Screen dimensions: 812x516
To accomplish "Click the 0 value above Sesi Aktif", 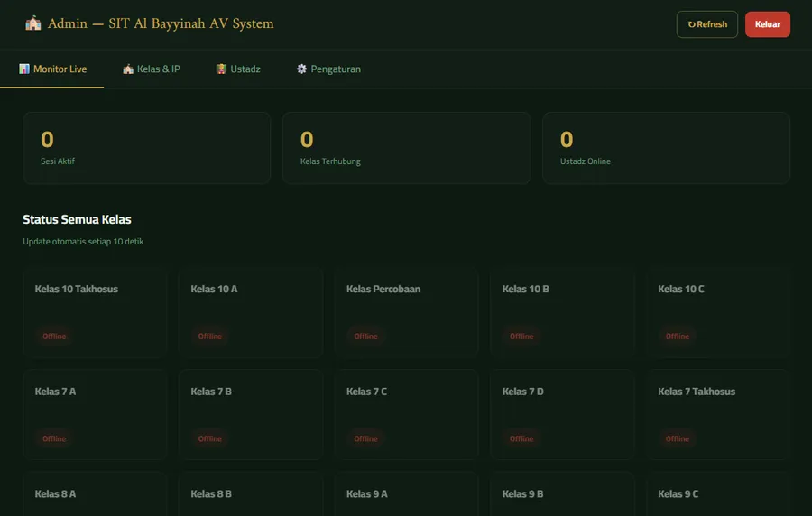I will 47,139.
